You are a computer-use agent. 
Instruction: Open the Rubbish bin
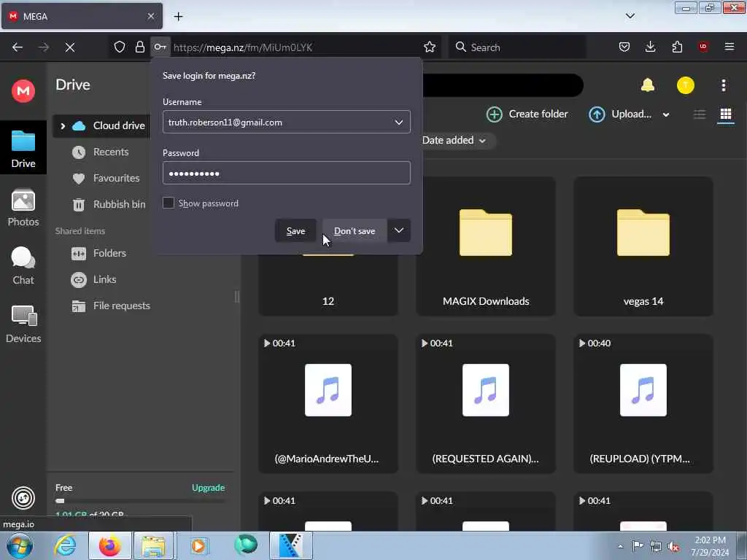(119, 204)
